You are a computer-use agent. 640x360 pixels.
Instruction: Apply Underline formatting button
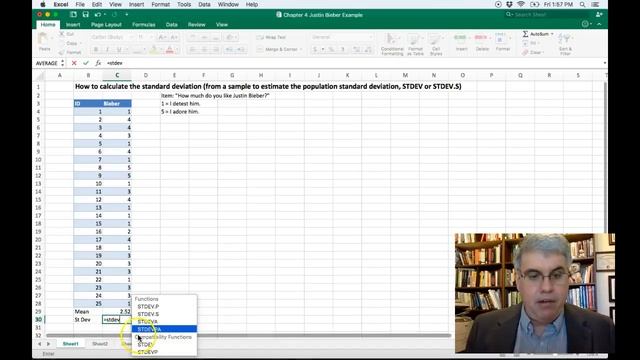pos(119,50)
